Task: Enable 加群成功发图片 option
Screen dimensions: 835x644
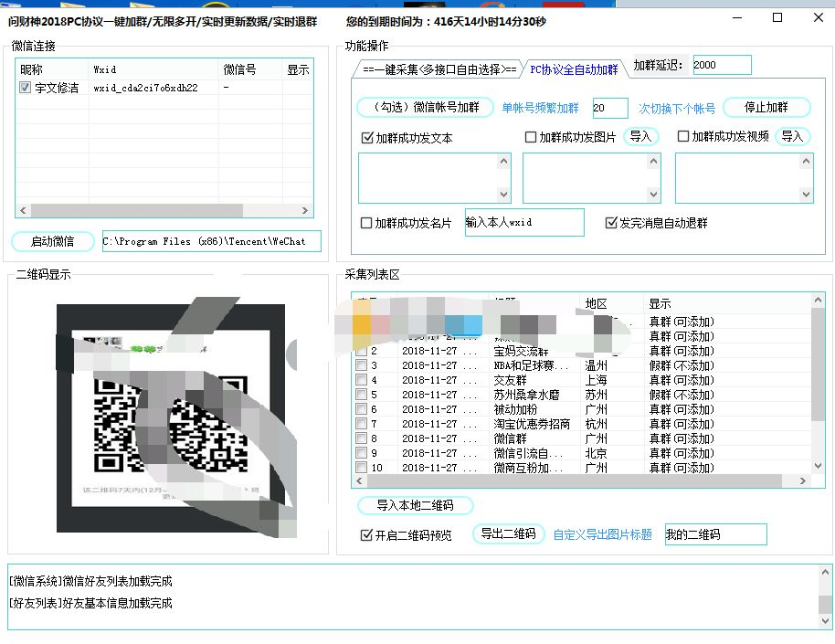Action: pyautogui.click(x=531, y=137)
